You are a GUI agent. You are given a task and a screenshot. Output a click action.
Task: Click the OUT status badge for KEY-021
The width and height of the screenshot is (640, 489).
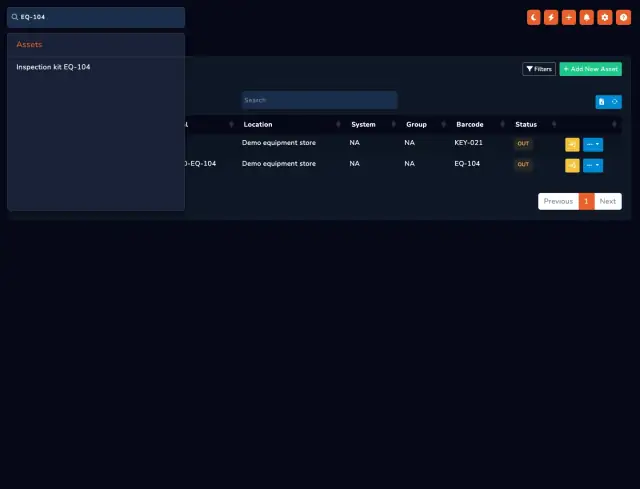(x=523, y=143)
